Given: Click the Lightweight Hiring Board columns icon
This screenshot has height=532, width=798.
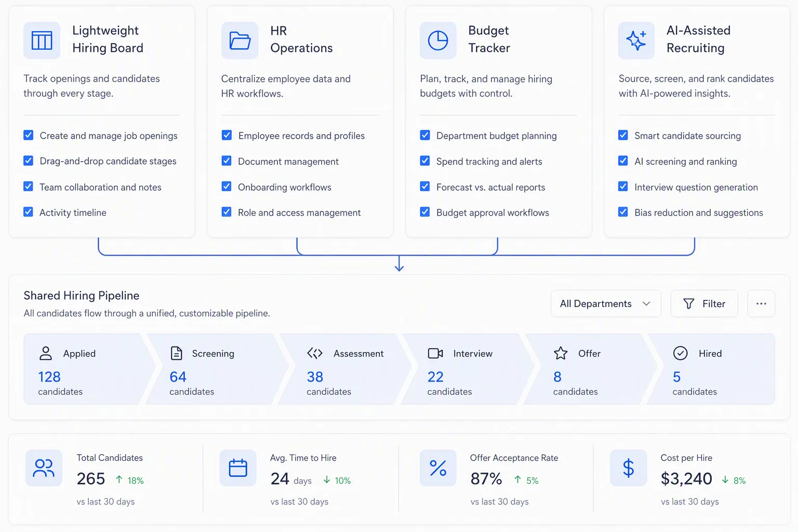Looking at the screenshot, I should click(42, 40).
